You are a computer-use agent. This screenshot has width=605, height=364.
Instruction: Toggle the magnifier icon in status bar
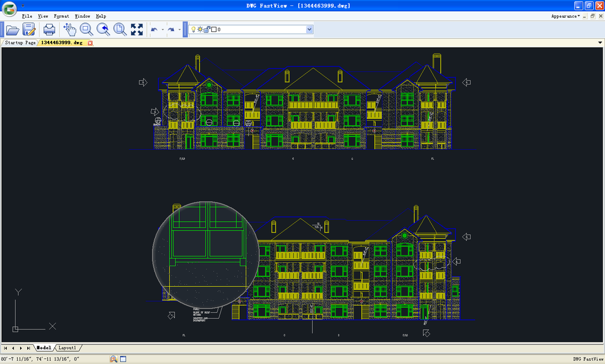click(x=114, y=359)
